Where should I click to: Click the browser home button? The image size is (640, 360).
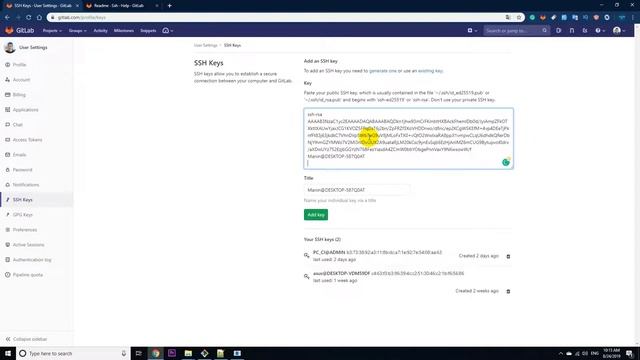tap(39, 18)
